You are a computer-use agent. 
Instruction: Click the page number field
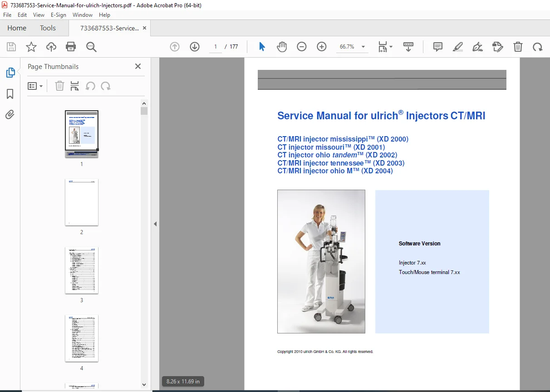pos(215,47)
